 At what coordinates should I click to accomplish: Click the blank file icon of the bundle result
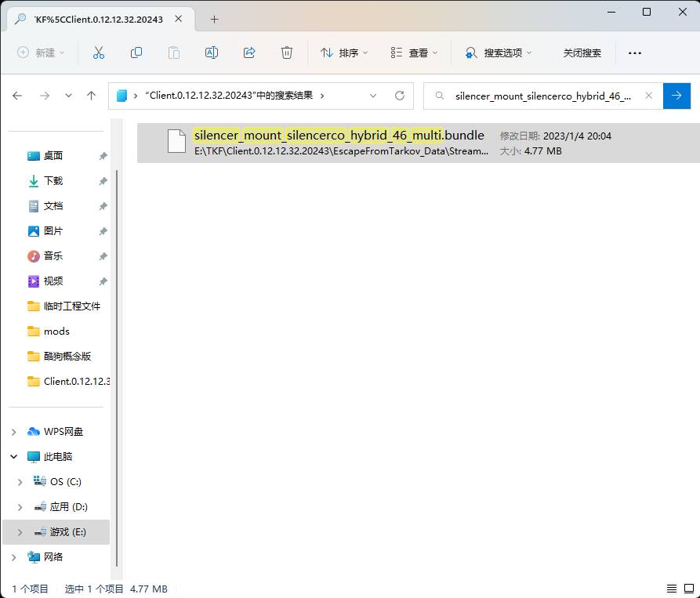[x=176, y=140]
